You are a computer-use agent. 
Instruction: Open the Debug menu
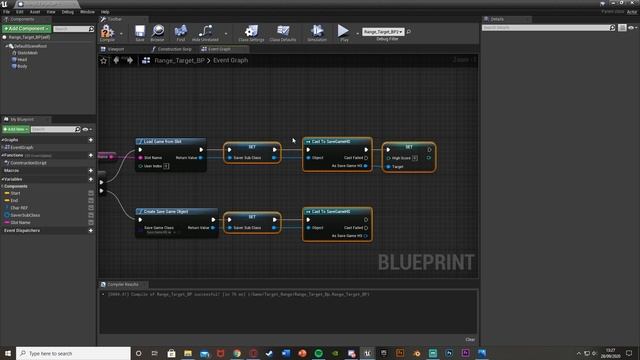tap(68, 12)
